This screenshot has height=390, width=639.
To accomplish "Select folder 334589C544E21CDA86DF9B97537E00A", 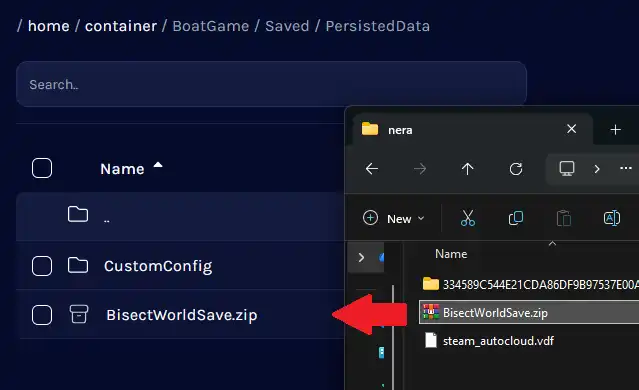I will click(540, 284).
